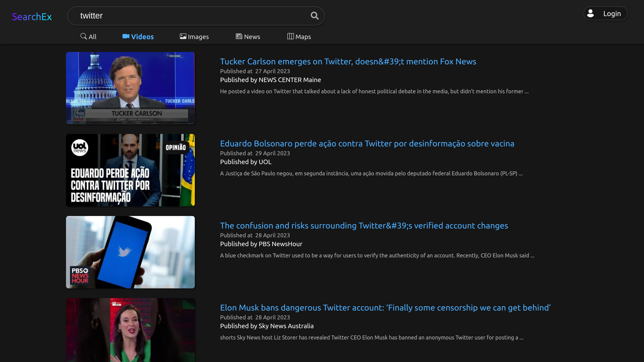Click the UOL news Eduardo video thumbnail
The width and height of the screenshot is (644, 362).
(130, 170)
